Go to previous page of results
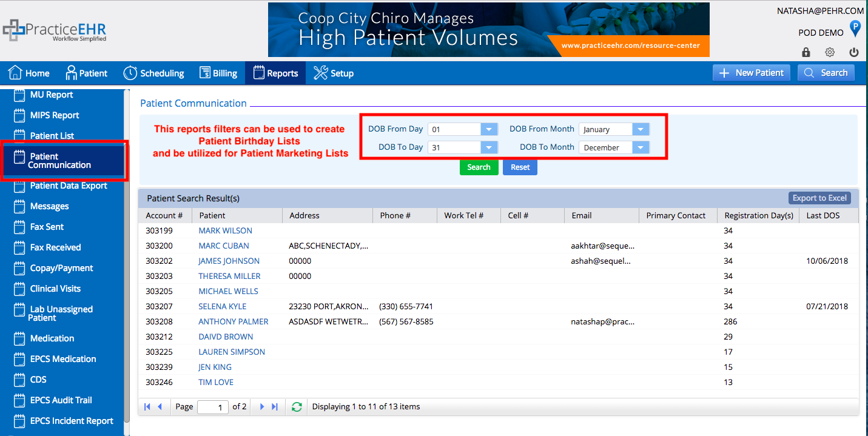 tap(160, 407)
